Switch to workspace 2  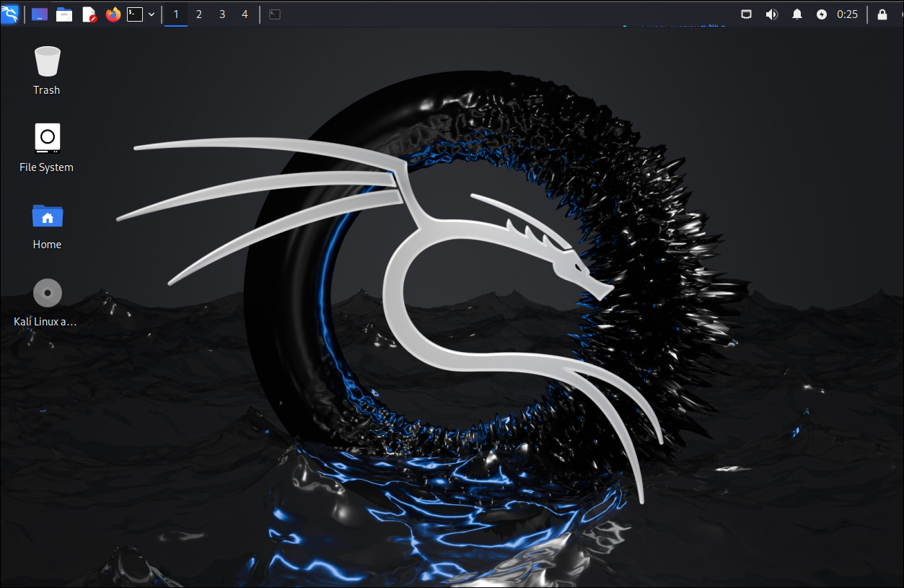[198, 14]
